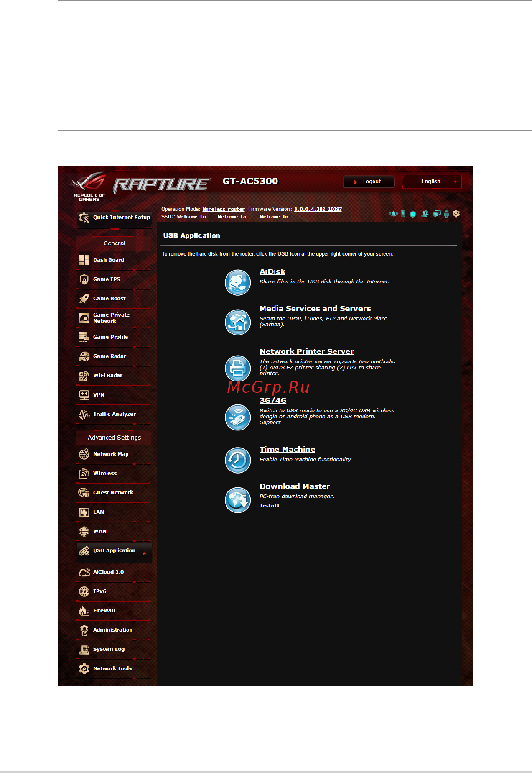
Task: Click the Game Radar icon
Action: [x=84, y=356]
